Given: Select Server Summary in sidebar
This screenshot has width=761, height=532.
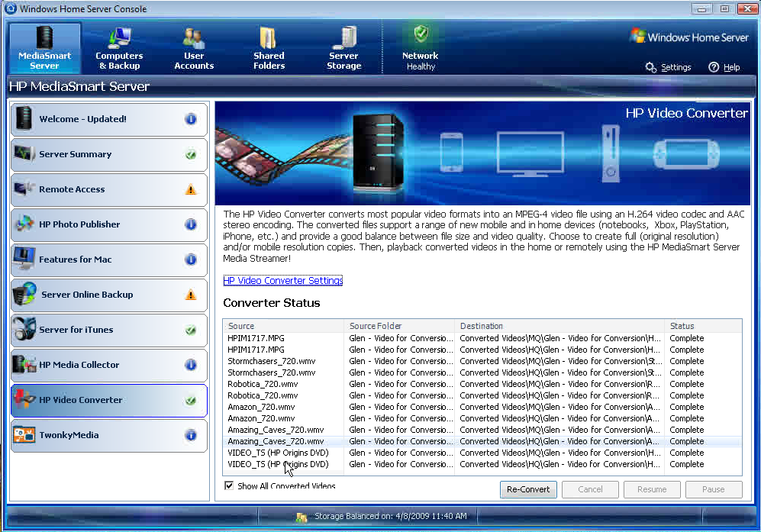Looking at the screenshot, I should coord(108,154).
